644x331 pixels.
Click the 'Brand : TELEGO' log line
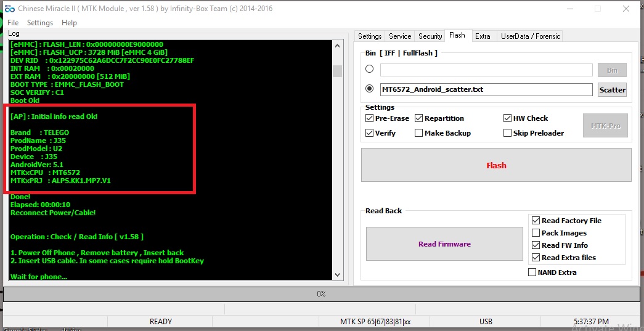40,133
